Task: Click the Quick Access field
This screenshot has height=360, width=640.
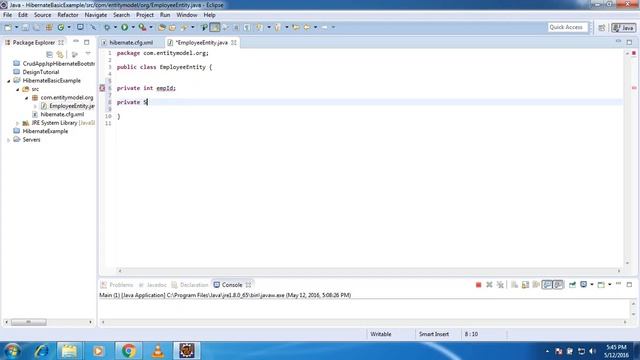Action: click(567, 27)
